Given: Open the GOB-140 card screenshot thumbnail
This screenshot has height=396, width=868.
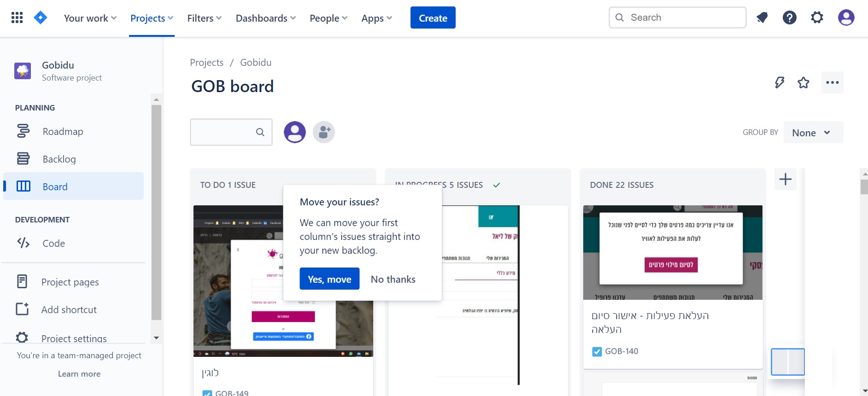Looking at the screenshot, I should 673,252.
